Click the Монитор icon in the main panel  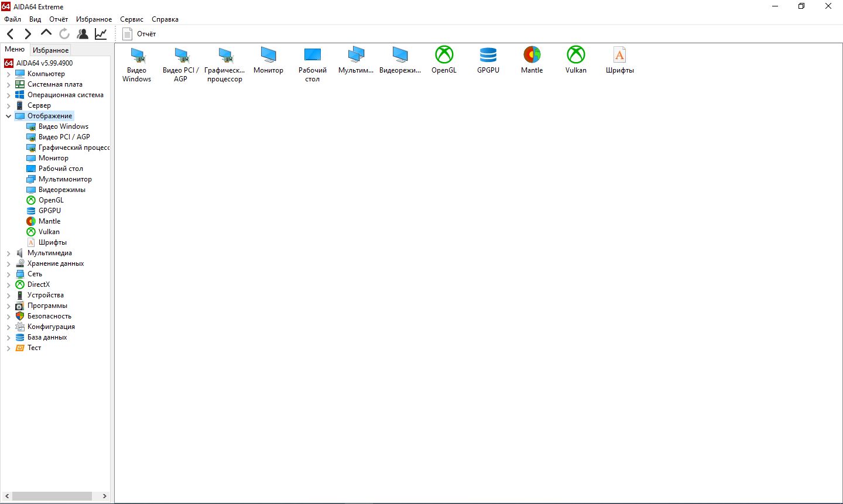point(268,56)
